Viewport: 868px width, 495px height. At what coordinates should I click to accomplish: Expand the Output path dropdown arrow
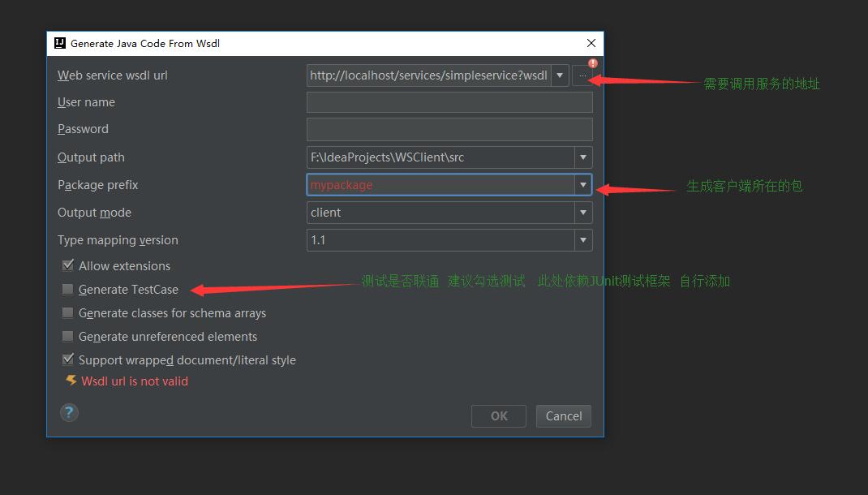coord(583,157)
